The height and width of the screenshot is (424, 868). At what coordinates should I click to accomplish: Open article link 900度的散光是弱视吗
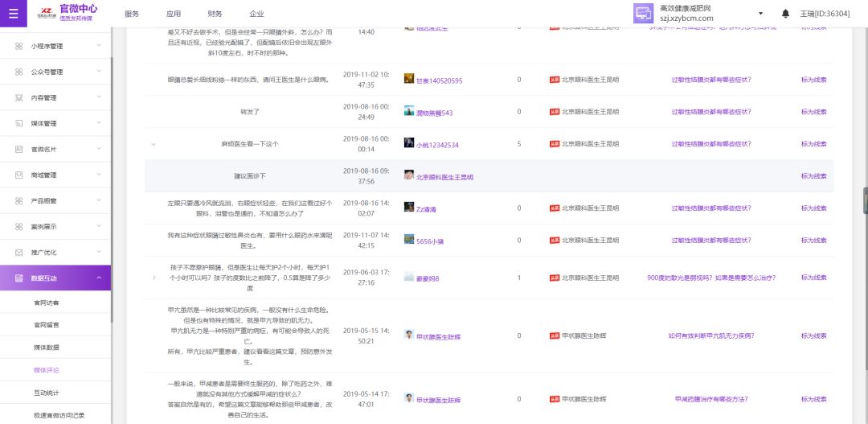click(x=710, y=278)
